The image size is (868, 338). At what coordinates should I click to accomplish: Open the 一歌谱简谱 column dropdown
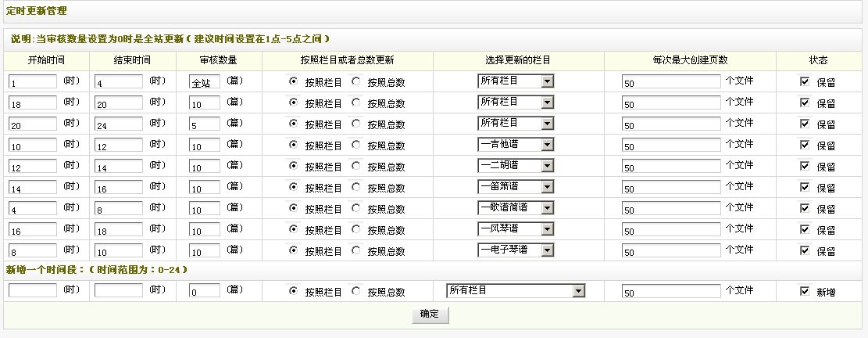tap(516, 207)
